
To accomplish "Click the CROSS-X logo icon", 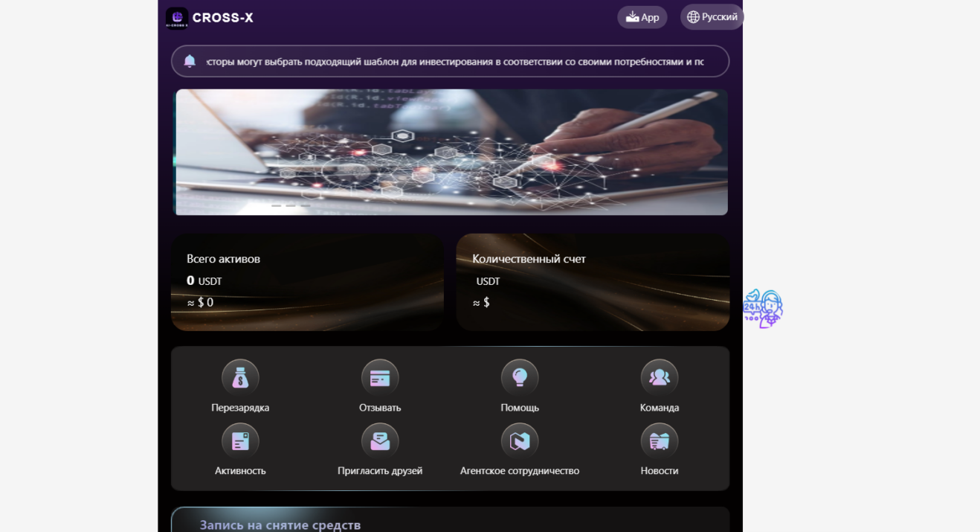I will [x=177, y=18].
